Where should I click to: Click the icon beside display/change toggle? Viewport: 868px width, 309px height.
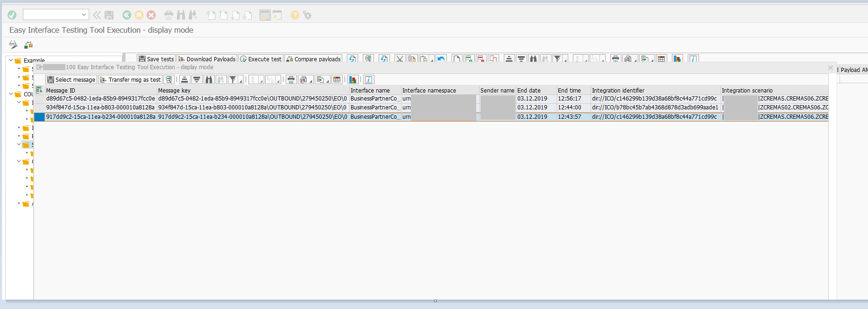(28, 45)
